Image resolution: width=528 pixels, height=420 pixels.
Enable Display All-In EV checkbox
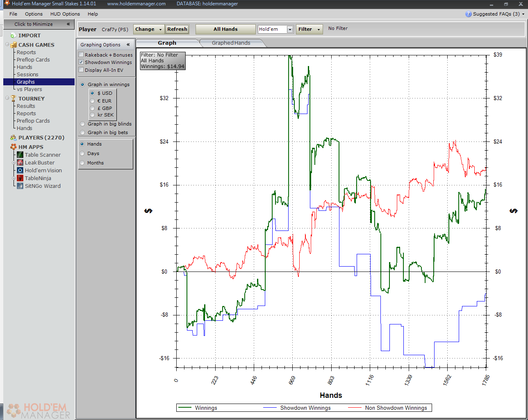(81, 70)
